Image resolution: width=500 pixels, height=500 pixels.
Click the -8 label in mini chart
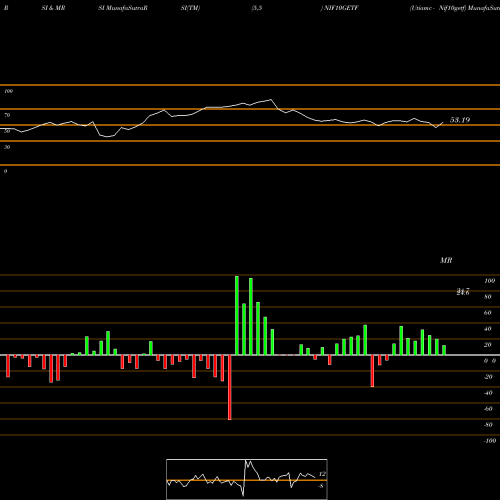321,486
